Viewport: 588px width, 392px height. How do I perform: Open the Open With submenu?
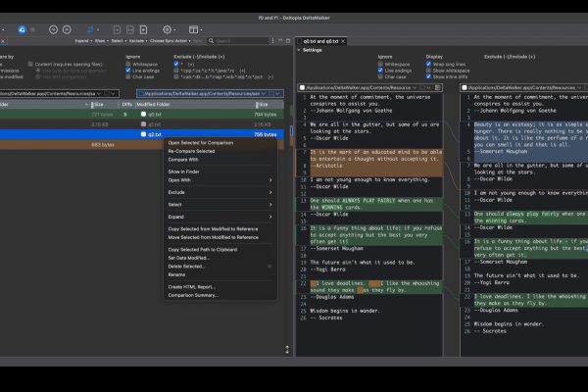220,180
